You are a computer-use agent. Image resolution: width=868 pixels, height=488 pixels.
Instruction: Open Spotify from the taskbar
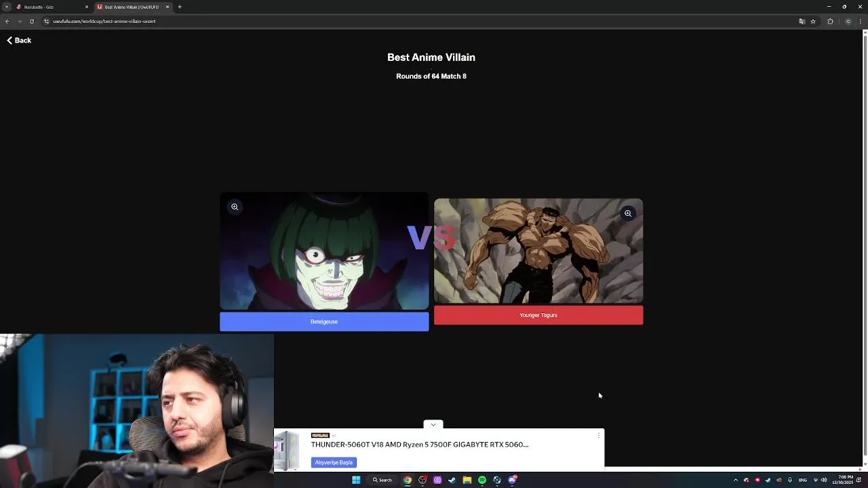point(482,480)
